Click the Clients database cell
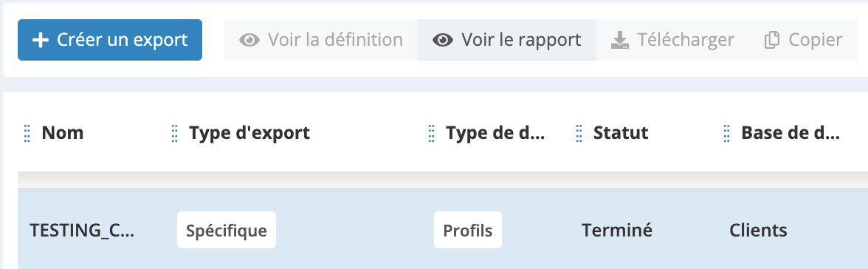This screenshot has height=269, width=868. tap(758, 230)
